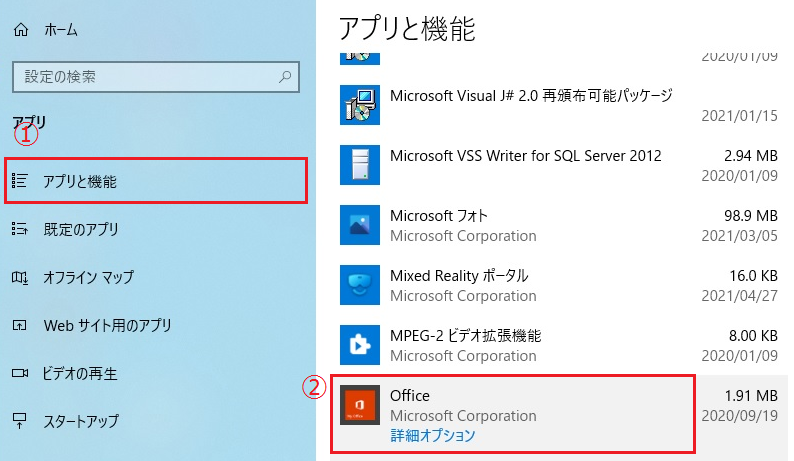Viewport: 794px width, 461px height.
Task: Click the Home house icon
Action: pos(21,30)
